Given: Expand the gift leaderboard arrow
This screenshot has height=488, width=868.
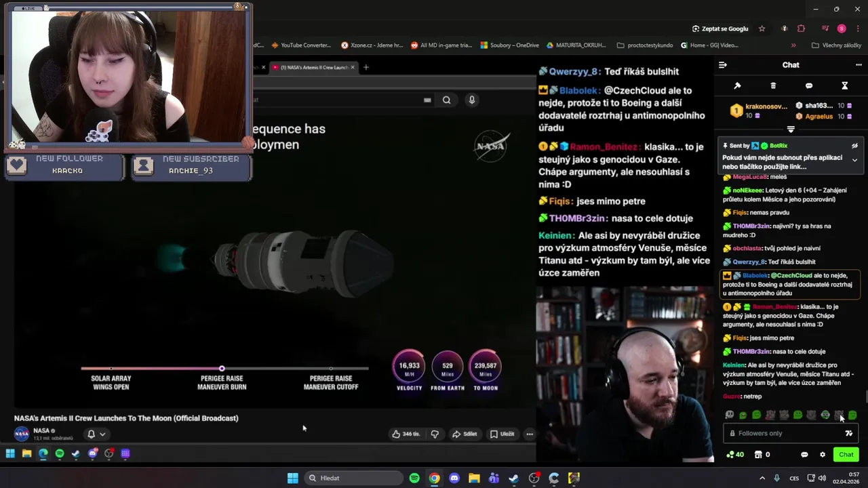Looking at the screenshot, I should (x=791, y=129).
